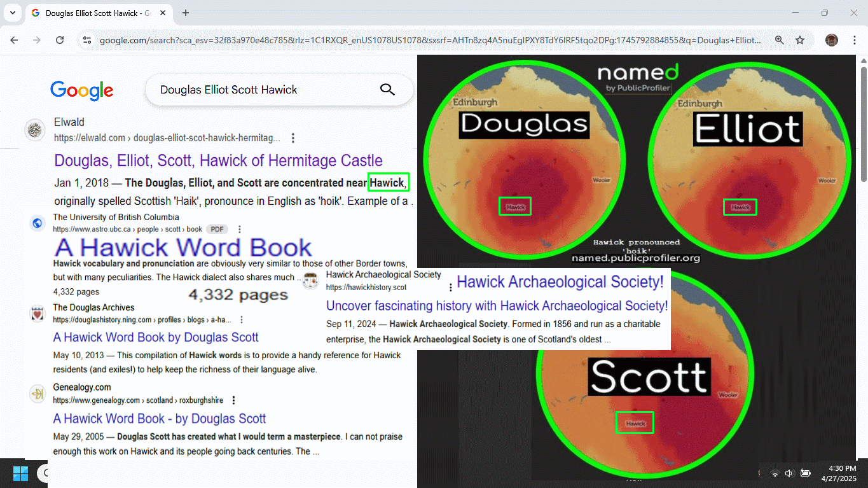Open more options for Douglas Archives result

[242, 319]
